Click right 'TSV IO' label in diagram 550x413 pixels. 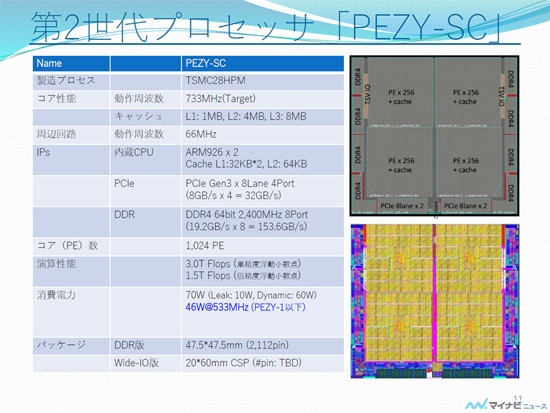(501, 96)
